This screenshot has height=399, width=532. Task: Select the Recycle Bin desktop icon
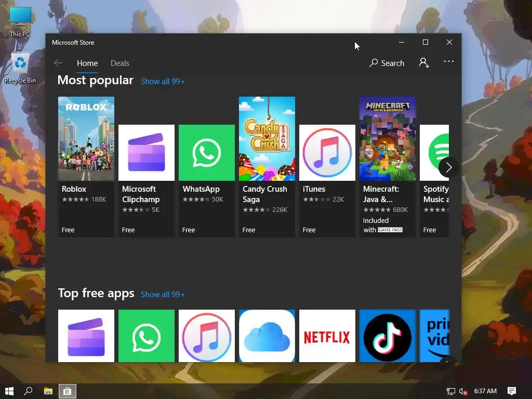(20, 68)
